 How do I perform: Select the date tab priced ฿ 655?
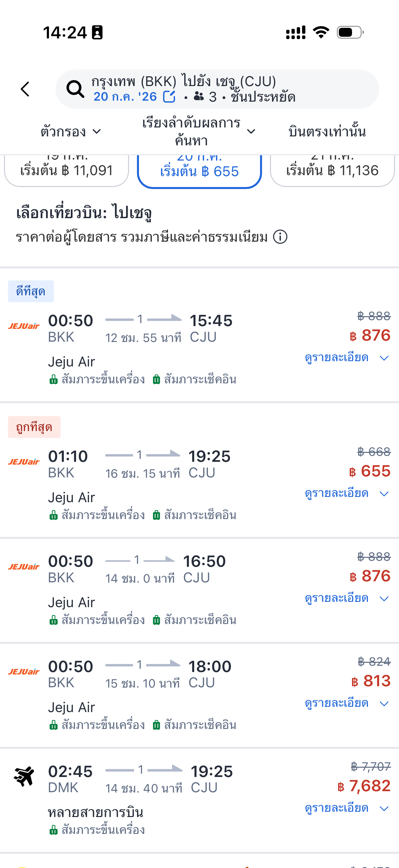pyautogui.click(x=199, y=170)
